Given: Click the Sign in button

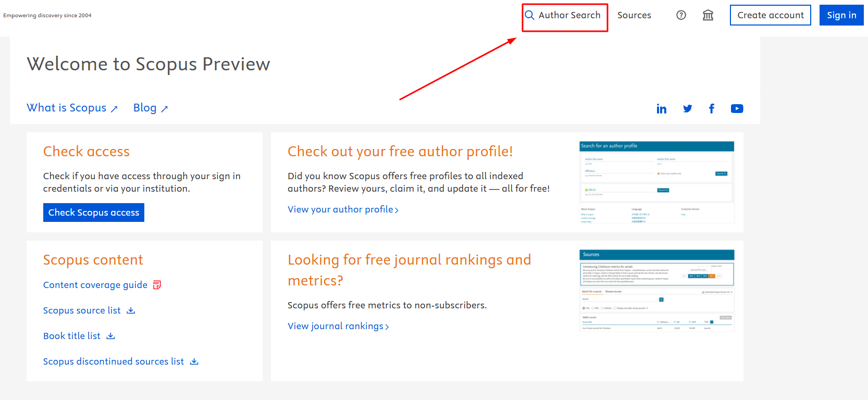Looking at the screenshot, I should pos(841,15).
